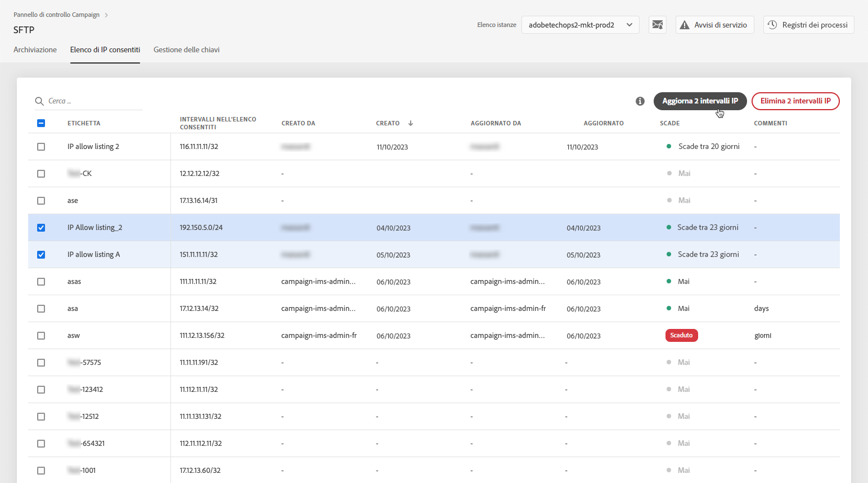Open the Gestione delle chiavi tab
The image size is (868, 483).
[x=187, y=49]
